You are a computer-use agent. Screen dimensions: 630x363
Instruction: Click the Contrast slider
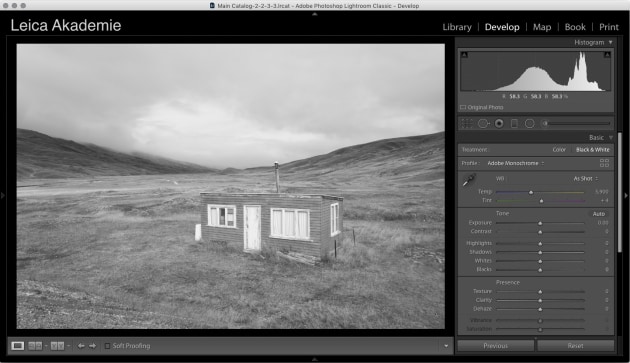pos(540,232)
